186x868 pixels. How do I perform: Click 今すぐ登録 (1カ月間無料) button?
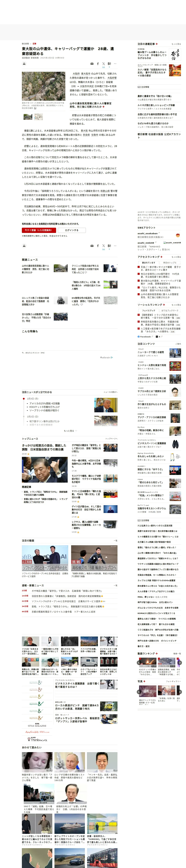point(39,230)
